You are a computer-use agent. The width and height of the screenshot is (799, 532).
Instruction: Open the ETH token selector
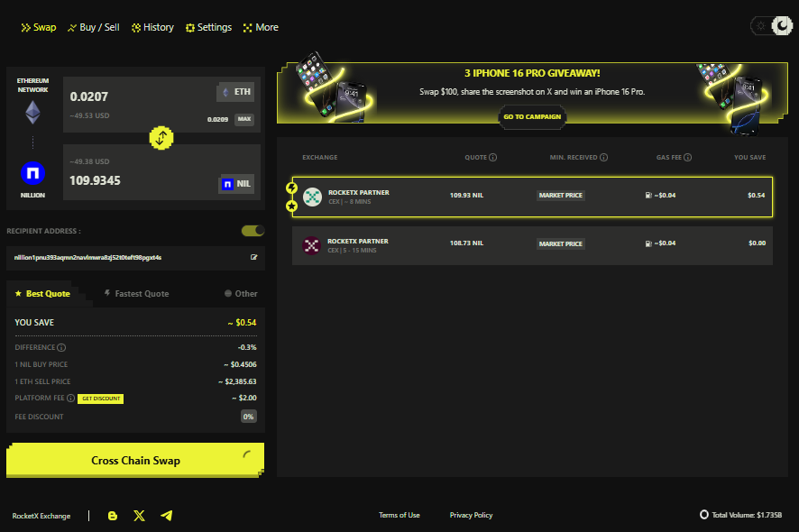tap(236, 92)
